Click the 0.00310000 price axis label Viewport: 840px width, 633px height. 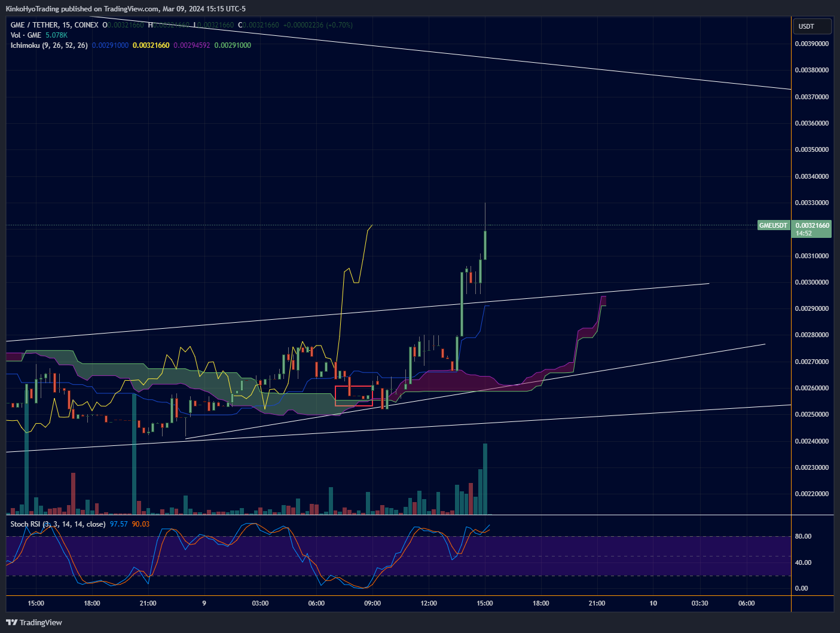811,256
